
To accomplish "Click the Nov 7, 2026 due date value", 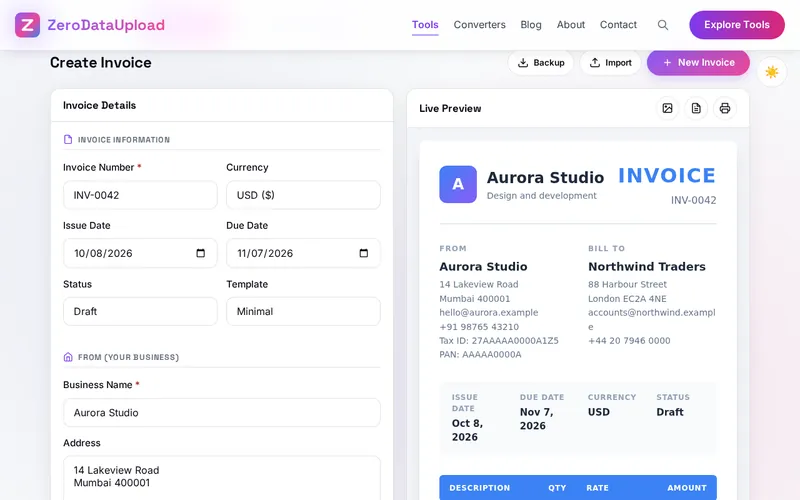I will pyautogui.click(x=537, y=419).
